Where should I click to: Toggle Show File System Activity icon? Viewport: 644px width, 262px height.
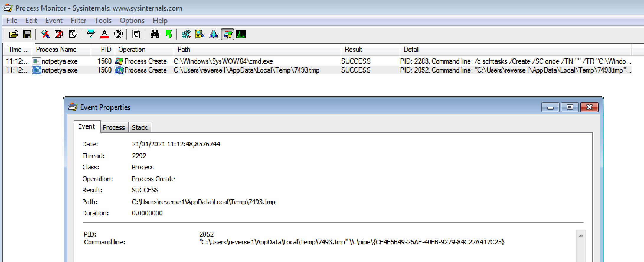coord(200,35)
